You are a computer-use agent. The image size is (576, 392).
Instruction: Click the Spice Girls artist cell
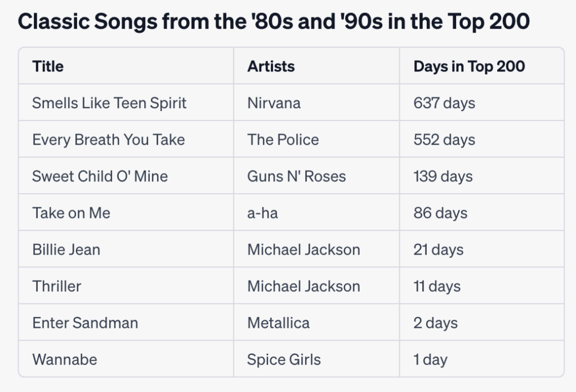284,359
